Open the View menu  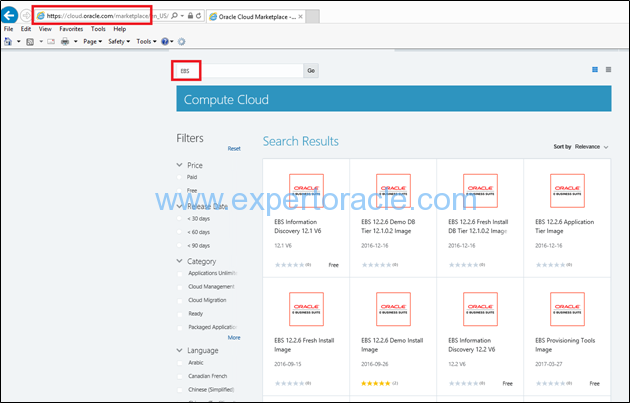(45, 29)
